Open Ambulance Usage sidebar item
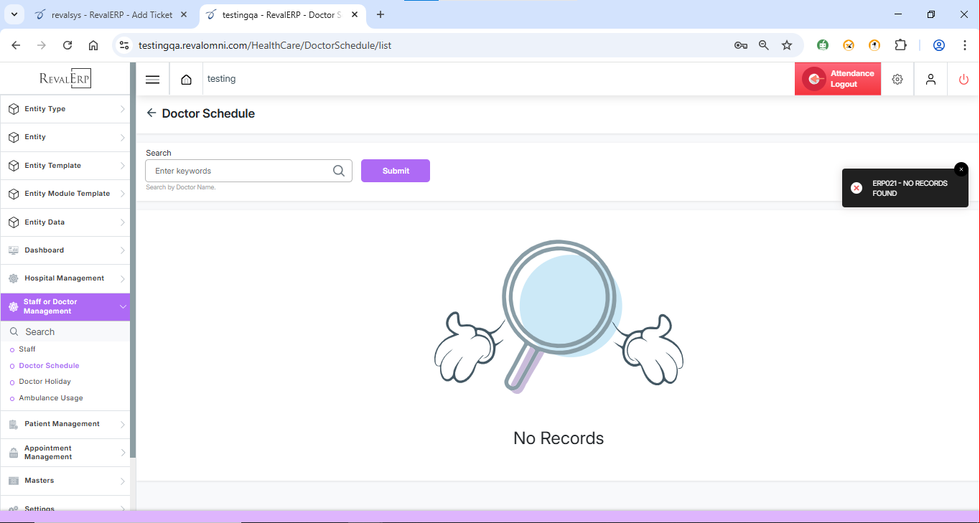This screenshot has height=523, width=980. coord(51,398)
